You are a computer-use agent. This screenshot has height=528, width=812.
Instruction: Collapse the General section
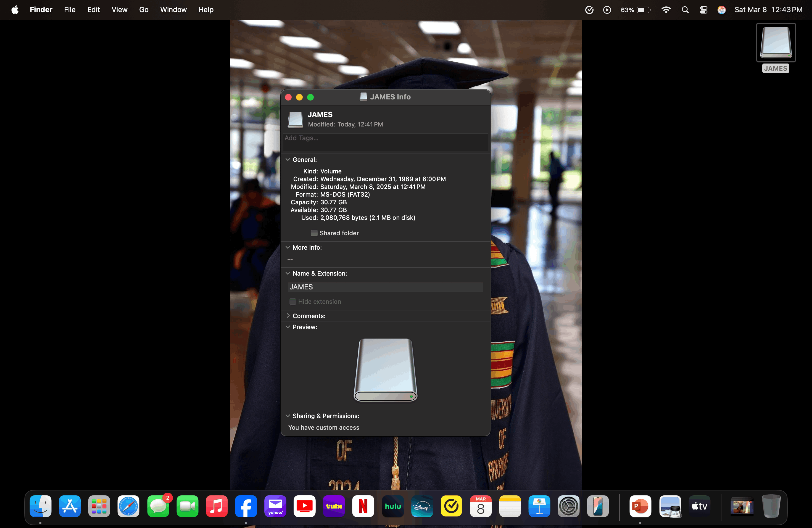click(288, 160)
